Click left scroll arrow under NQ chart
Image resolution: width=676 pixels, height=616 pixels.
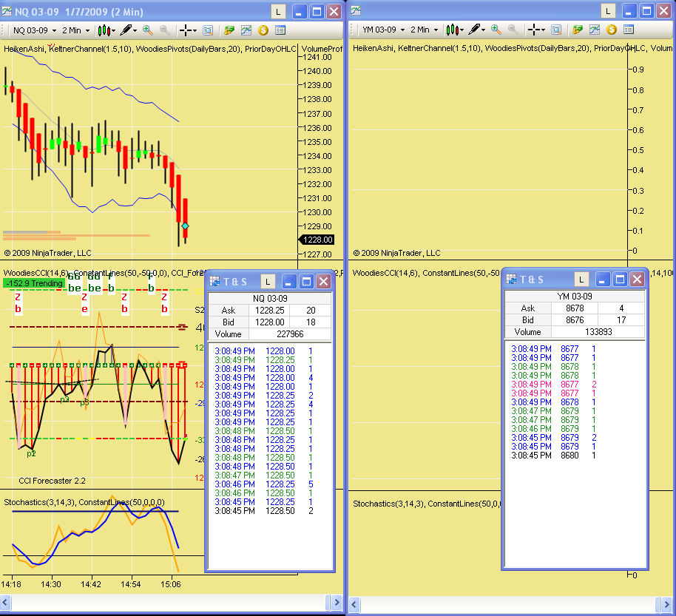coord(5,602)
